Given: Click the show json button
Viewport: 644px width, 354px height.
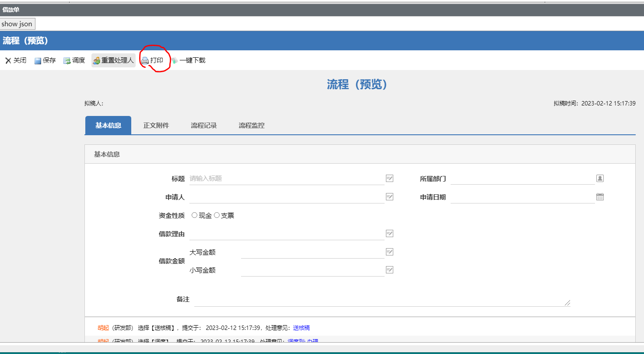Looking at the screenshot, I should [x=17, y=24].
